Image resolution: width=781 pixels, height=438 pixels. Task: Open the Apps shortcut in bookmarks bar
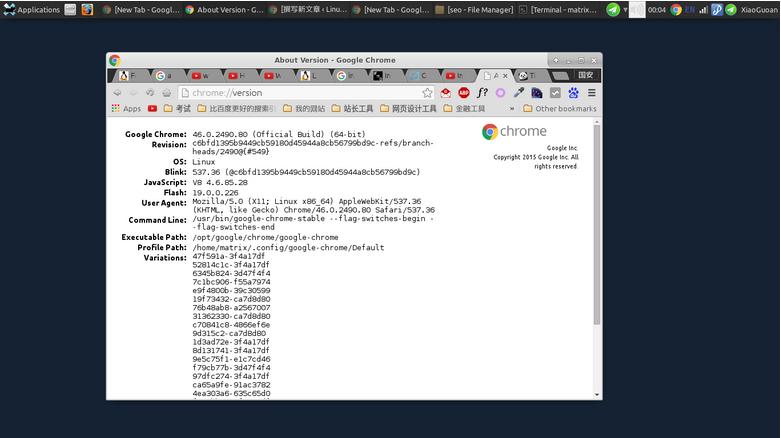click(126, 108)
